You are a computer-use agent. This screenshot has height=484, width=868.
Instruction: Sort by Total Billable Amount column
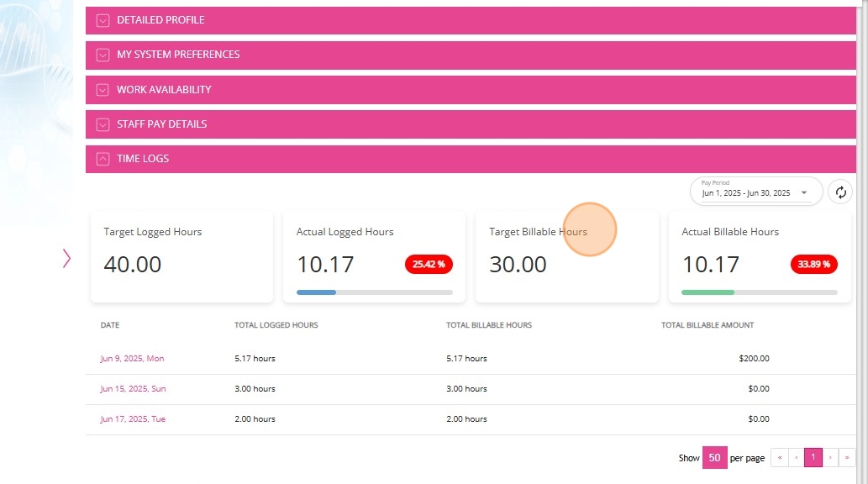pyautogui.click(x=708, y=325)
